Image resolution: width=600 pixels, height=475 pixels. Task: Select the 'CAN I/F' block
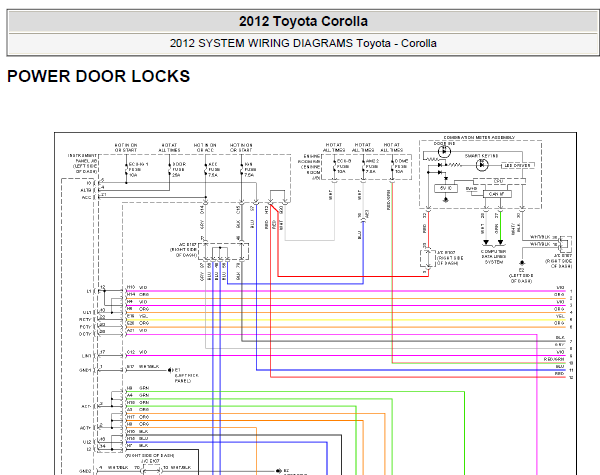[497, 194]
